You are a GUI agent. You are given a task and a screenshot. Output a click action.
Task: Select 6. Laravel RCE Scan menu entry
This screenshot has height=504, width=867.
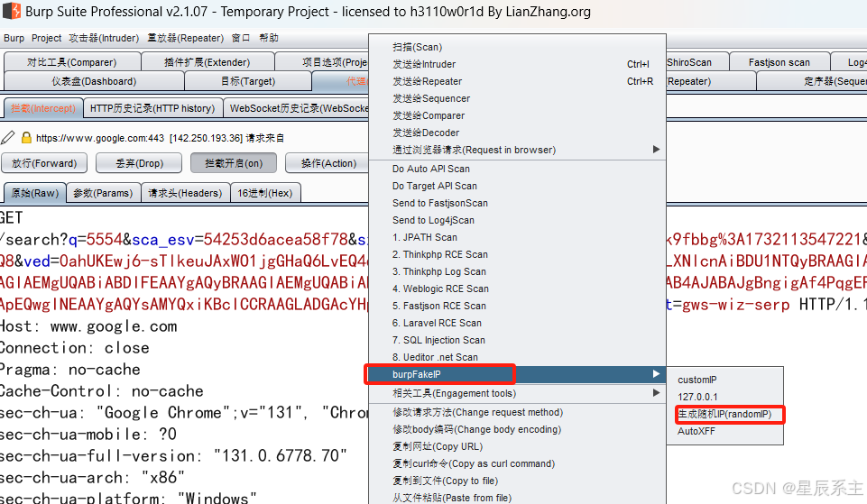pos(517,323)
